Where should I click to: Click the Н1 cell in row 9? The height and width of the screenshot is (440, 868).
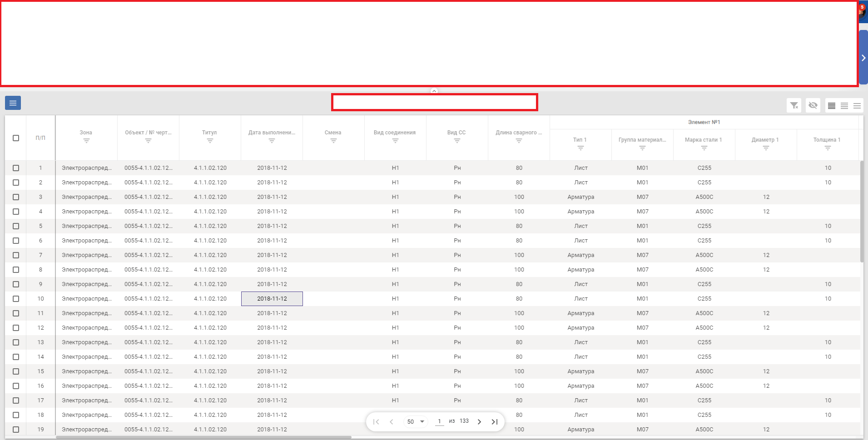pyautogui.click(x=396, y=284)
